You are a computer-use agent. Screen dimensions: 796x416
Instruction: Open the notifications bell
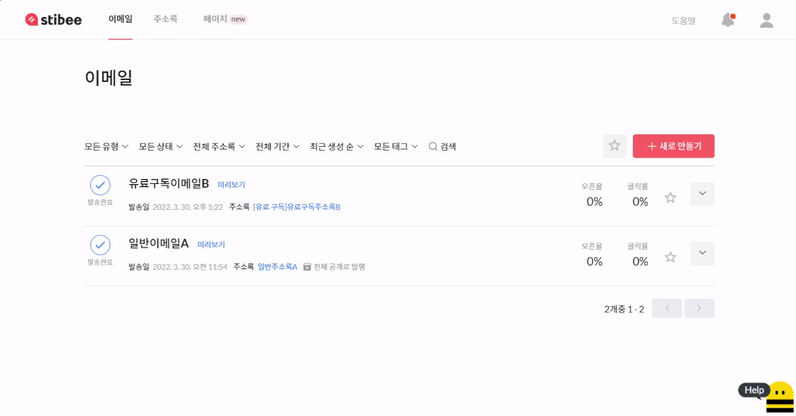click(727, 20)
